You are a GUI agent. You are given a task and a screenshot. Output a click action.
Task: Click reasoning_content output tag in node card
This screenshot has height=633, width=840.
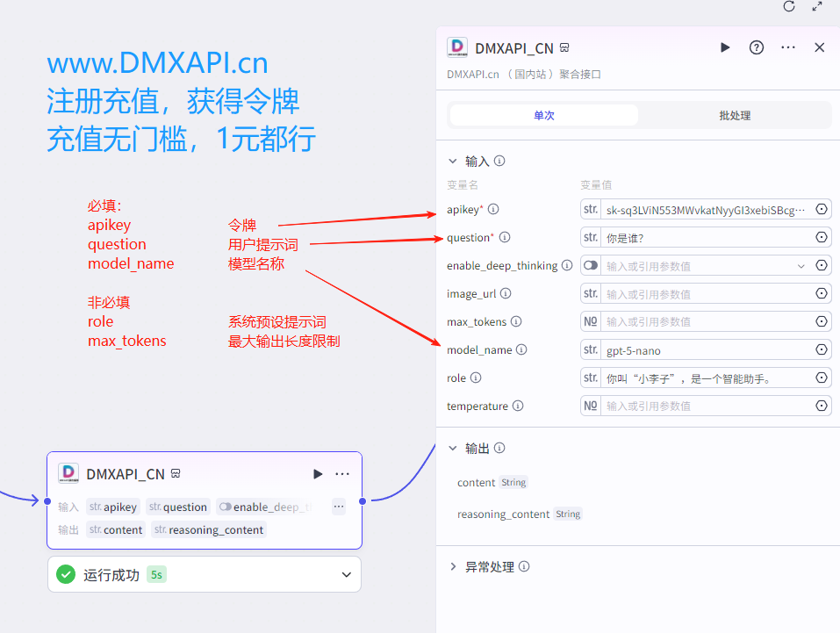[209, 529]
